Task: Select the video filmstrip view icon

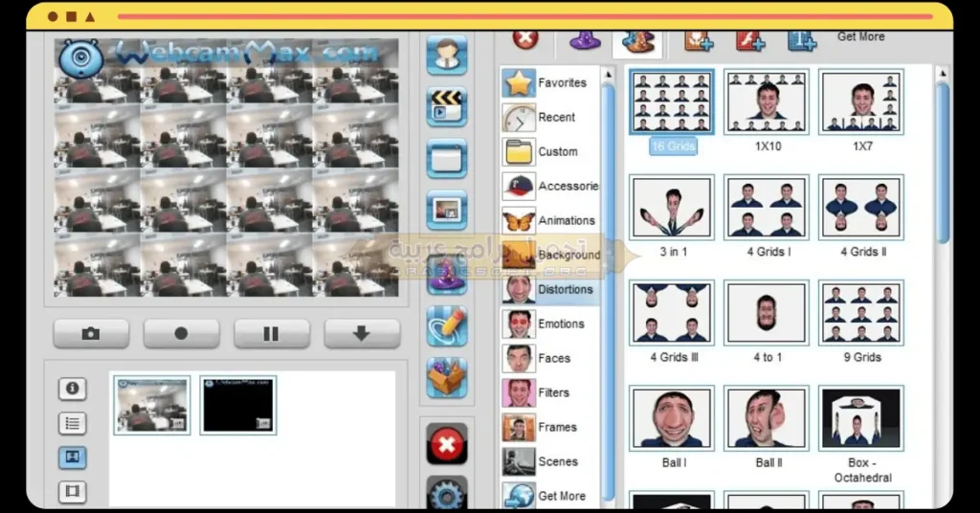Action: point(73,491)
